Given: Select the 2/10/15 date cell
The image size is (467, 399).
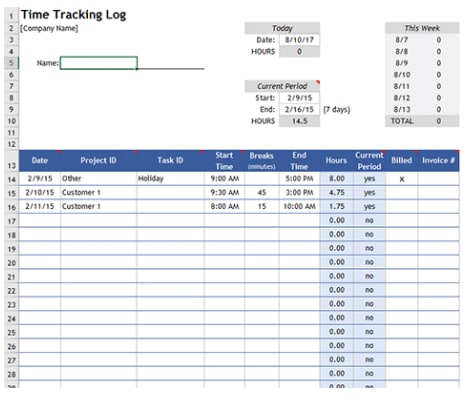Looking at the screenshot, I should click(x=40, y=193).
